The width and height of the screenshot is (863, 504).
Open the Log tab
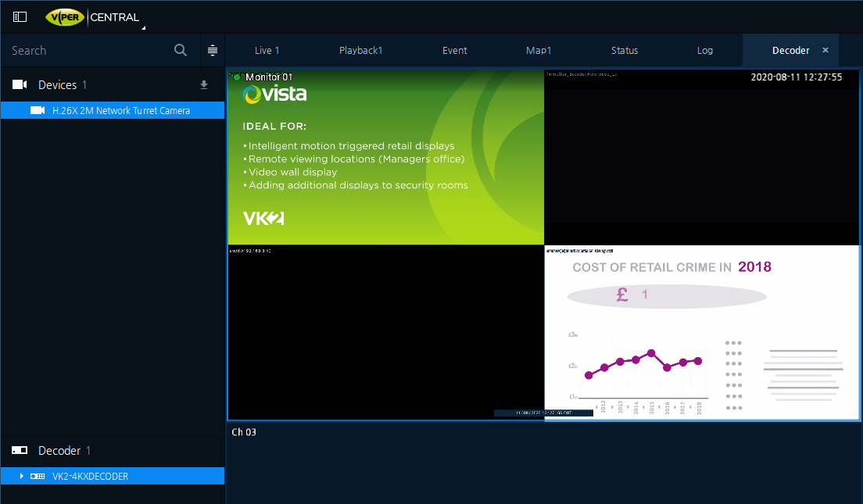(705, 51)
